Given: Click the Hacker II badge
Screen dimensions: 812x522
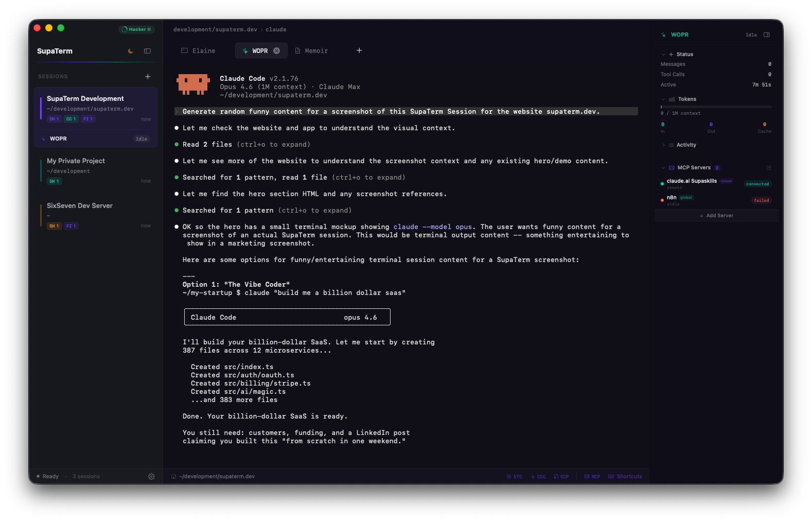Looking at the screenshot, I should [136, 29].
